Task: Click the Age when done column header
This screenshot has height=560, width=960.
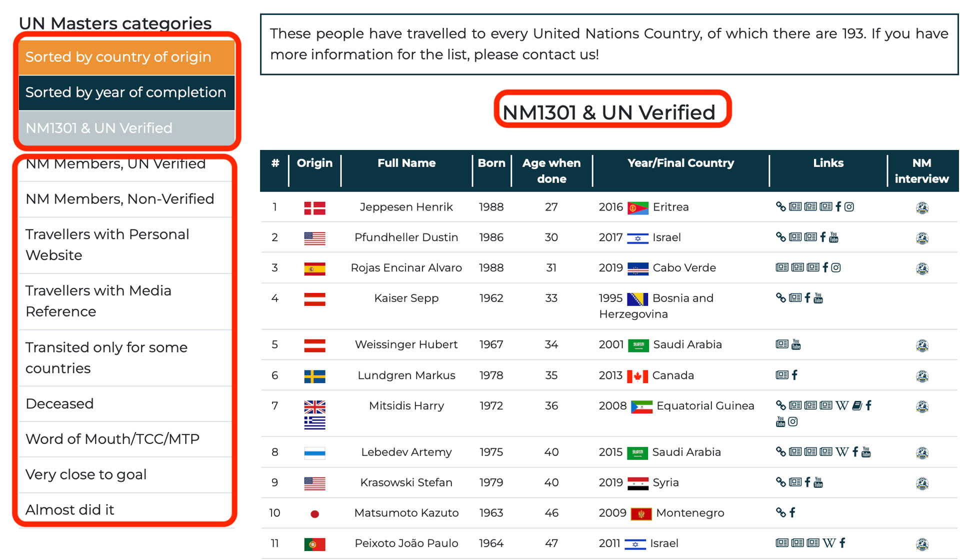Action: click(551, 170)
